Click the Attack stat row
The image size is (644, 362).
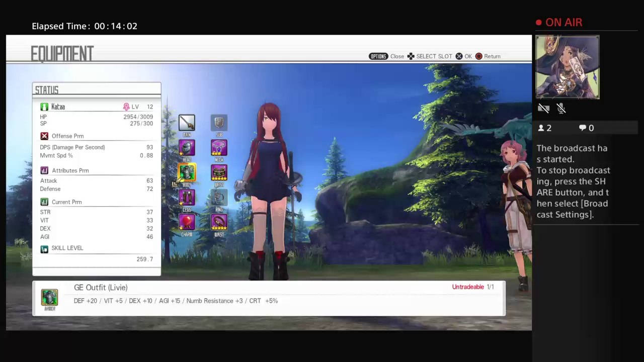pyautogui.click(x=97, y=180)
